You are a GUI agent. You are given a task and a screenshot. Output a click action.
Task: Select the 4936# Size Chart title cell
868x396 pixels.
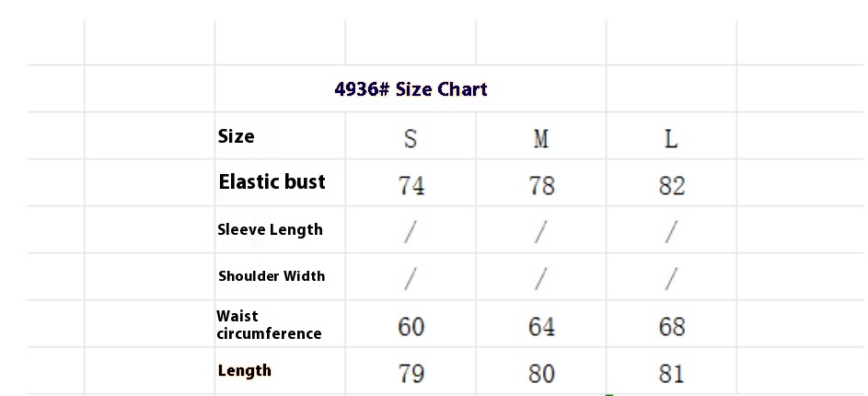tap(411, 88)
